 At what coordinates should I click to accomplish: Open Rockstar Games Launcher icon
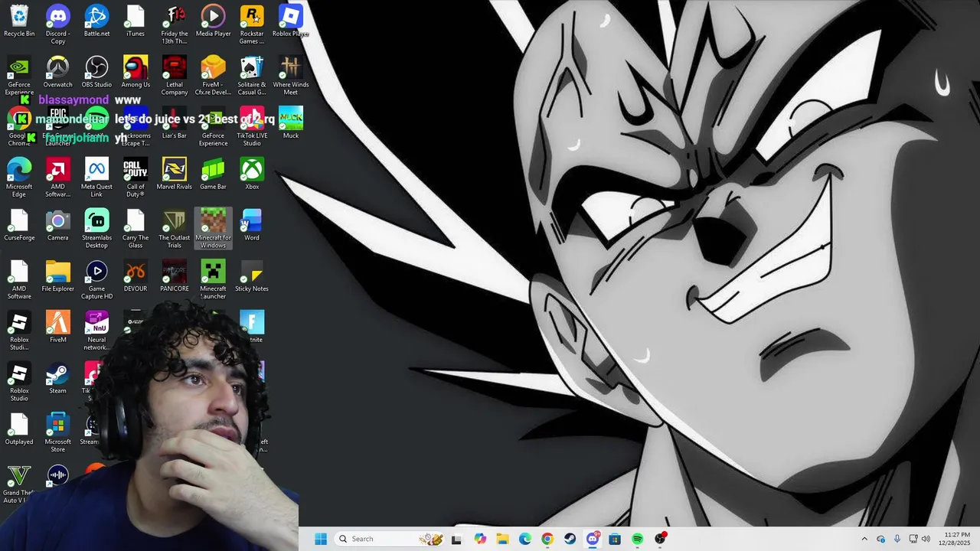coord(252,24)
